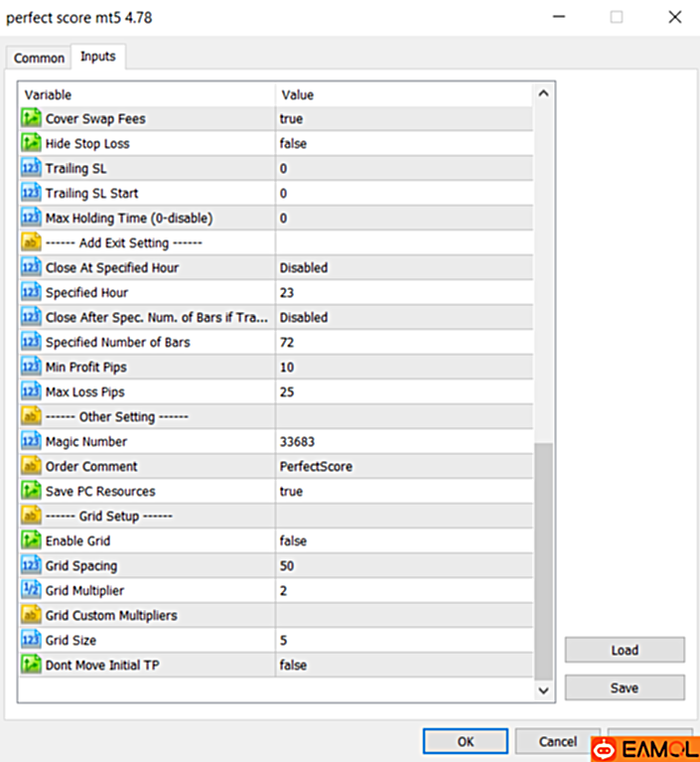Edit the Specified Hour value 23
Screen dimensions: 700x762
pos(404,292)
